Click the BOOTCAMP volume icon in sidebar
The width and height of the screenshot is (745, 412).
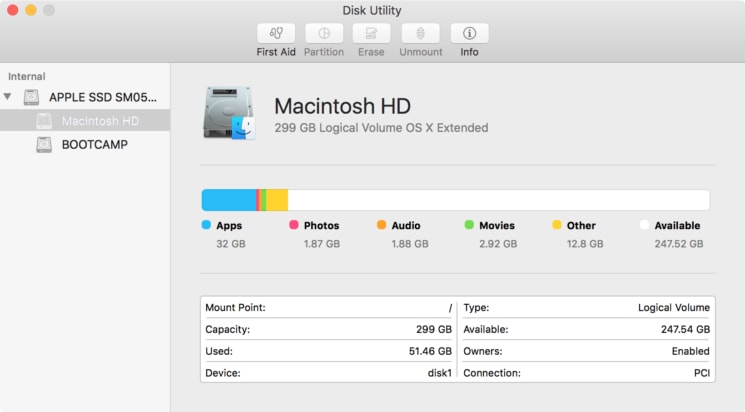(44, 144)
